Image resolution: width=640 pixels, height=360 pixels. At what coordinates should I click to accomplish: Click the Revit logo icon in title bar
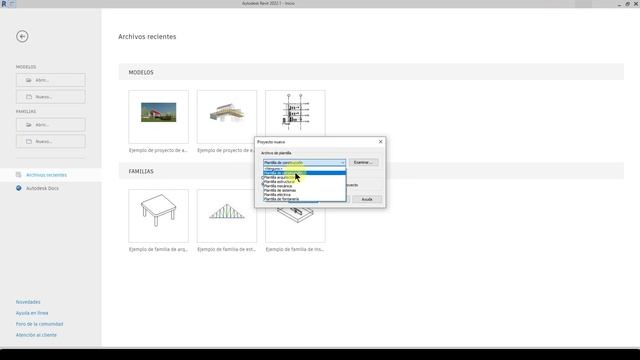[x=4, y=3]
